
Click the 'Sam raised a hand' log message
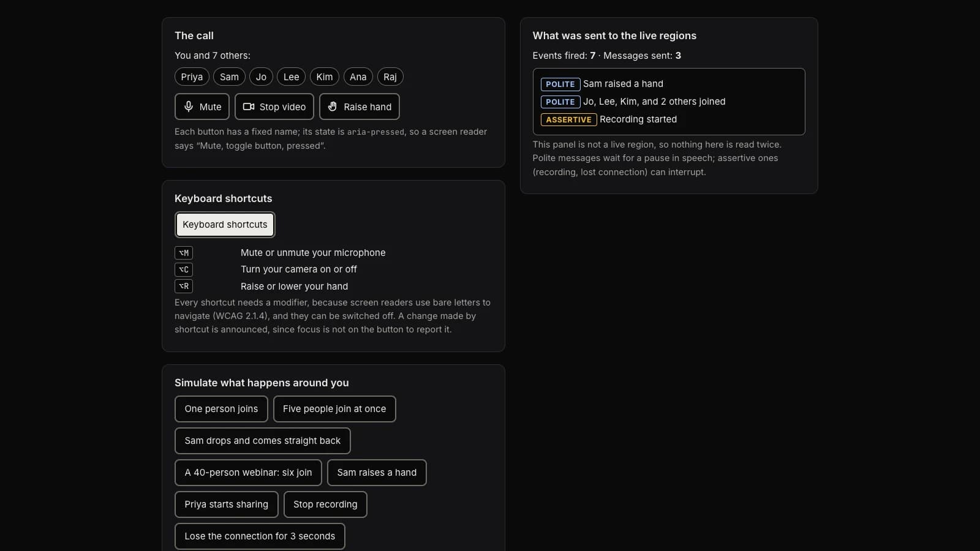[x=623, y=84]
